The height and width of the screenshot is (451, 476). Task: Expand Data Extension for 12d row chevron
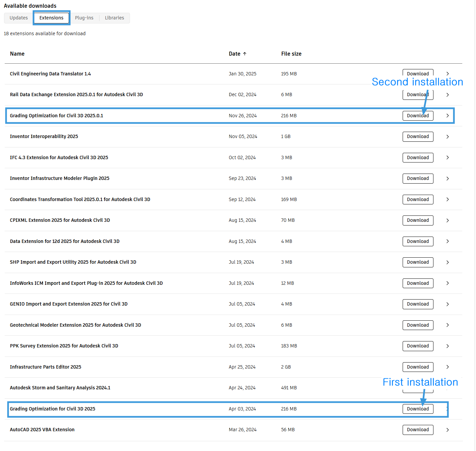(448, 241)
